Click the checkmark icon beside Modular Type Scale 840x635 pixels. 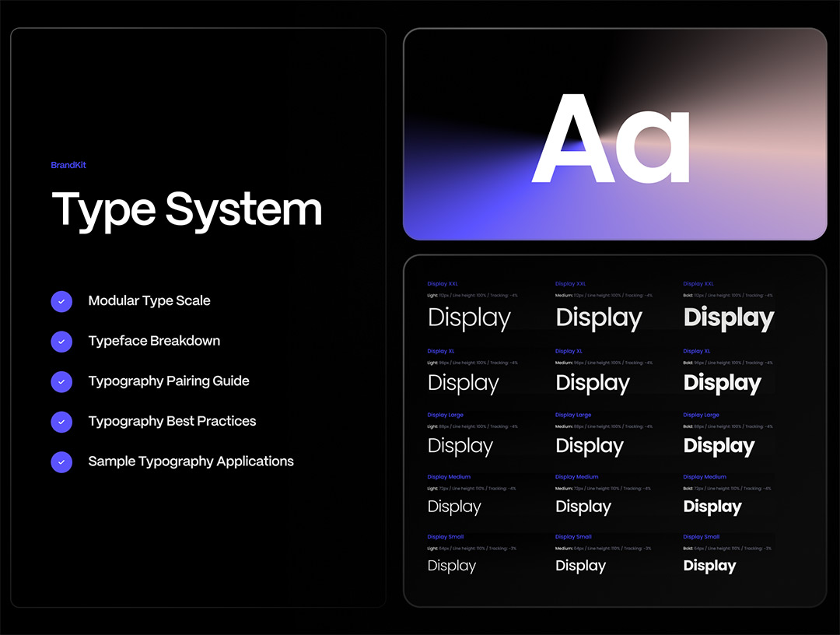pos(61,301)
